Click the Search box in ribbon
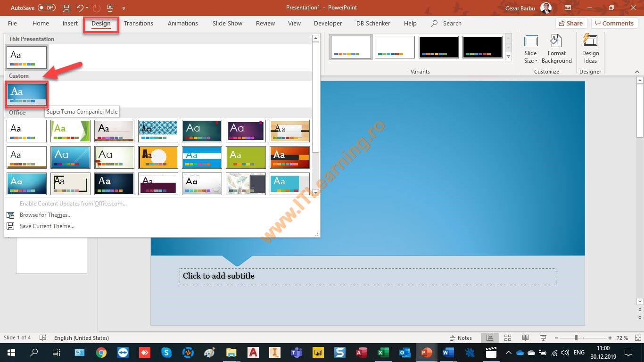This screenshot has width=644, height=362. tap(446, 23)
